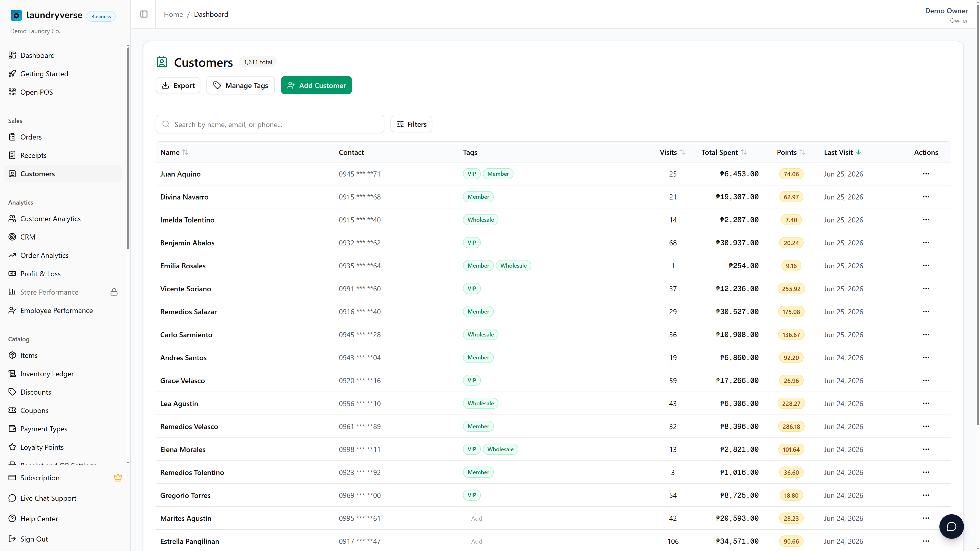Open the Filters panel
This screenshot has height=551, width=980.
[x=411, y=124]
